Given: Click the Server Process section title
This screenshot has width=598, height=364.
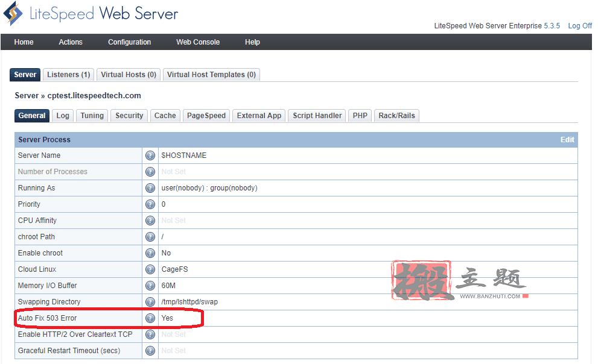Looking at the screenshot, I should [44, 140].
